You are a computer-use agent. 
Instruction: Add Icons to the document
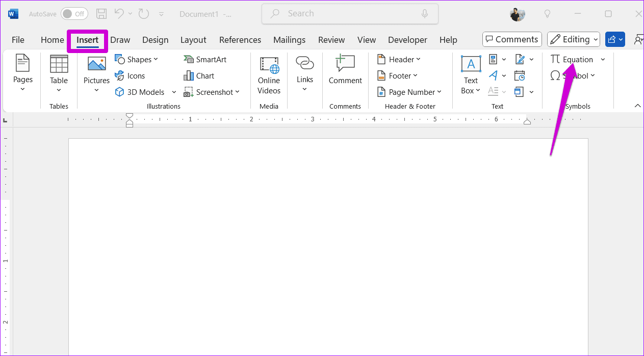pyautogui.click(x=130, y=75)
